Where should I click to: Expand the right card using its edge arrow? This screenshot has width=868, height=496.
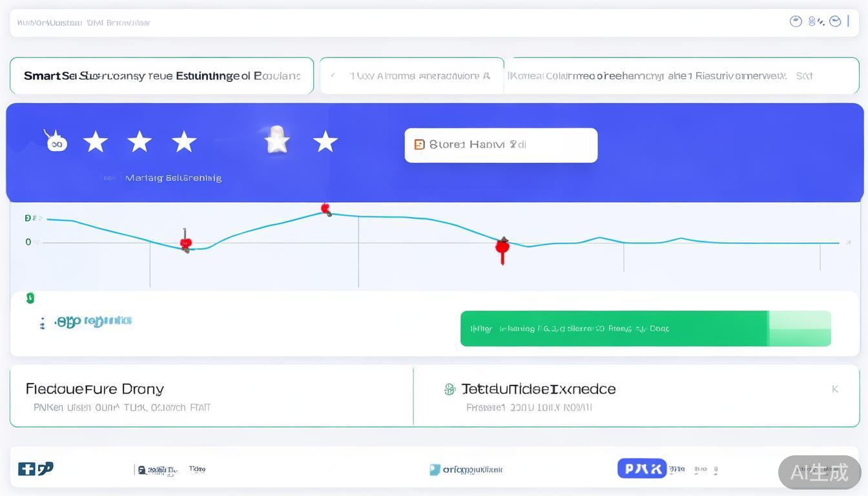834,389
